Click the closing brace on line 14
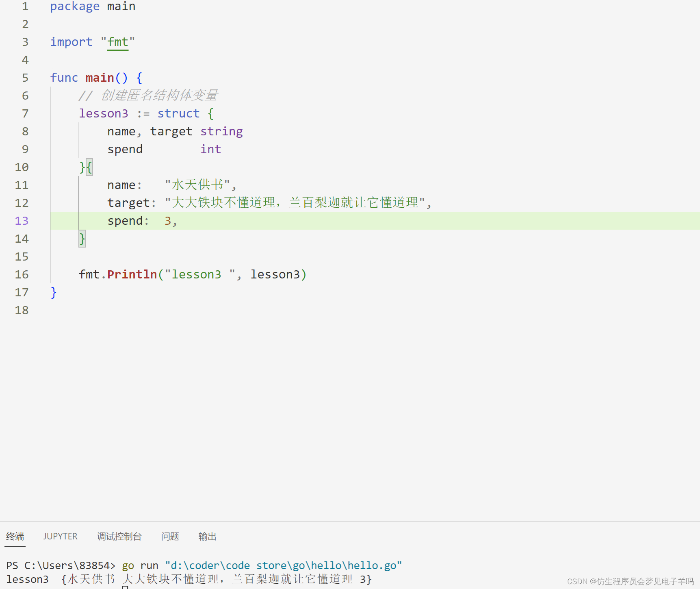Screen dimensions: 700x589 coord(82,239)
